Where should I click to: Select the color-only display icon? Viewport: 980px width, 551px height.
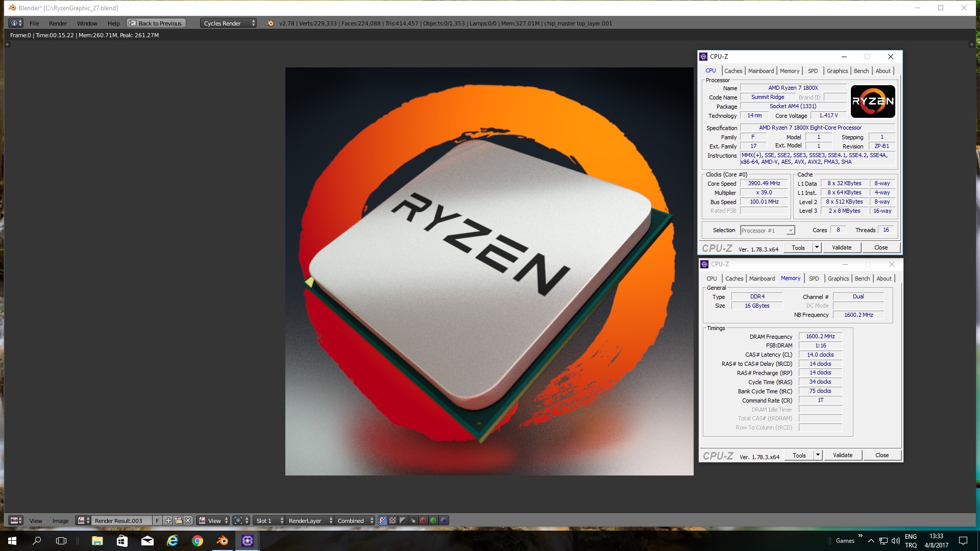[x=393, y=520]
